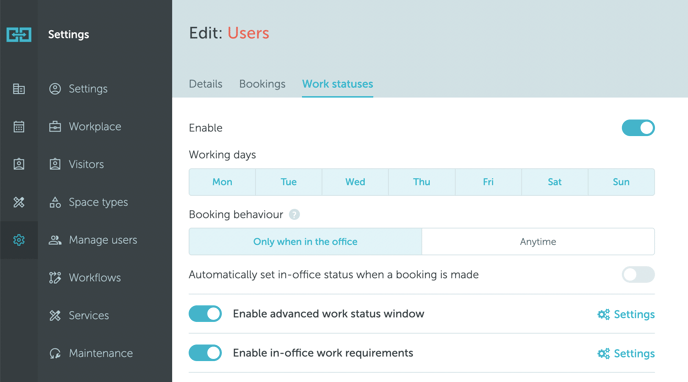This screenshot has height=382, width=688.
Task: Toggle Sat working day
Action: [x=555, y=182]
